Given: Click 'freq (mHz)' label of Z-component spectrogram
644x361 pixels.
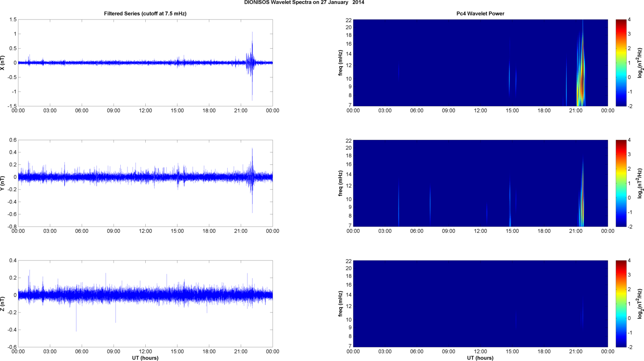Looking at the screenshot, I should click(x=340, y=304).
